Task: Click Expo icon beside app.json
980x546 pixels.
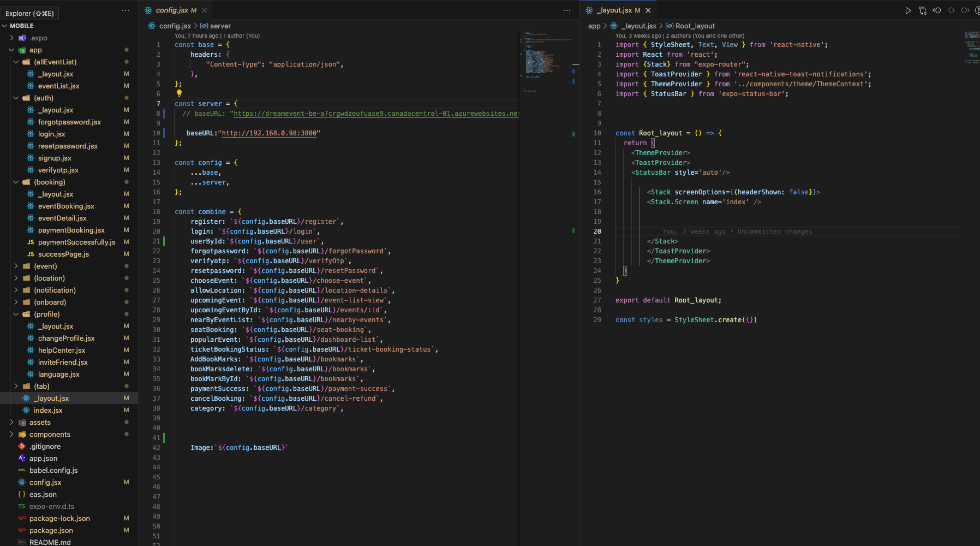Action: 22,458
